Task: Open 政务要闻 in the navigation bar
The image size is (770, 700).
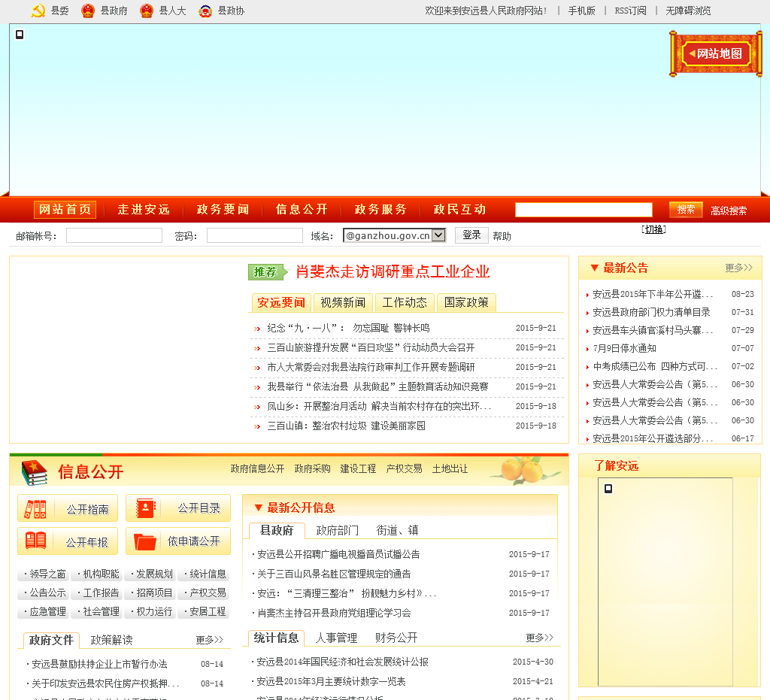Action: [x=223, y=210]
